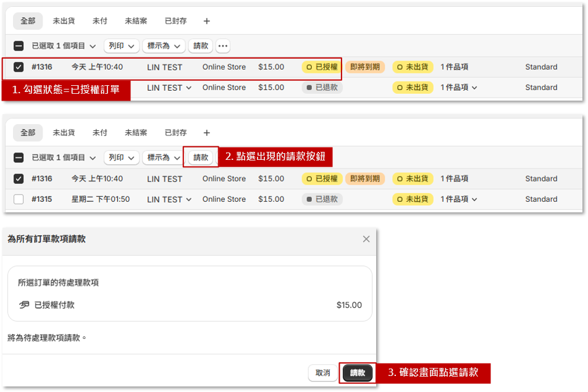Click the 即將到期 badge in the top panel
The image size is (588, 392).
pyautogui.click(x=365, y=67)
